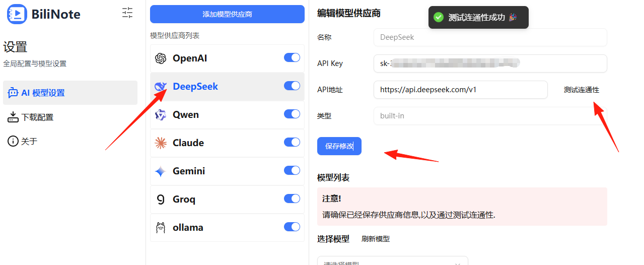
Task: Select the Gemini sparkle icon
Action: [x=161, y=171]
